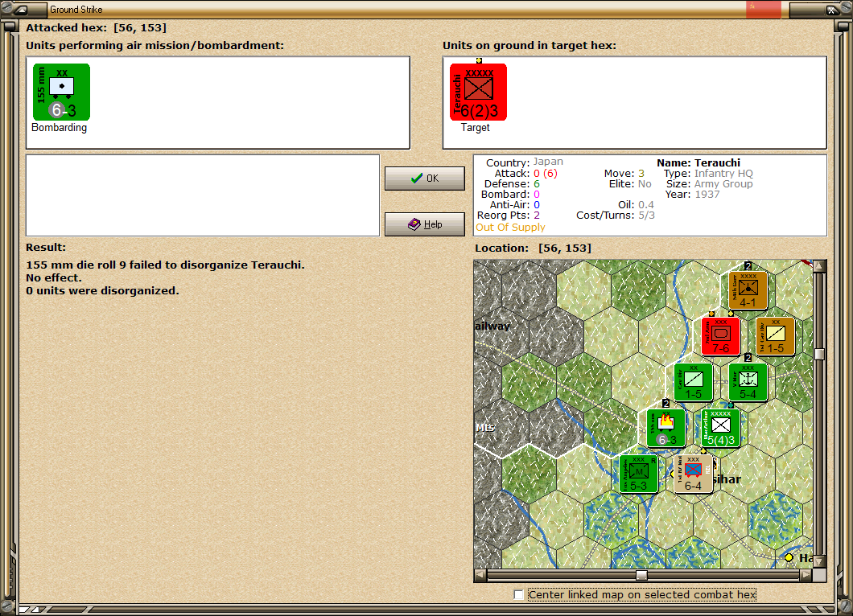Click the 'Bombard: 0' stat
Image resolution: width=853 pixels, height=616 pixels.
(x=510, y=194)
